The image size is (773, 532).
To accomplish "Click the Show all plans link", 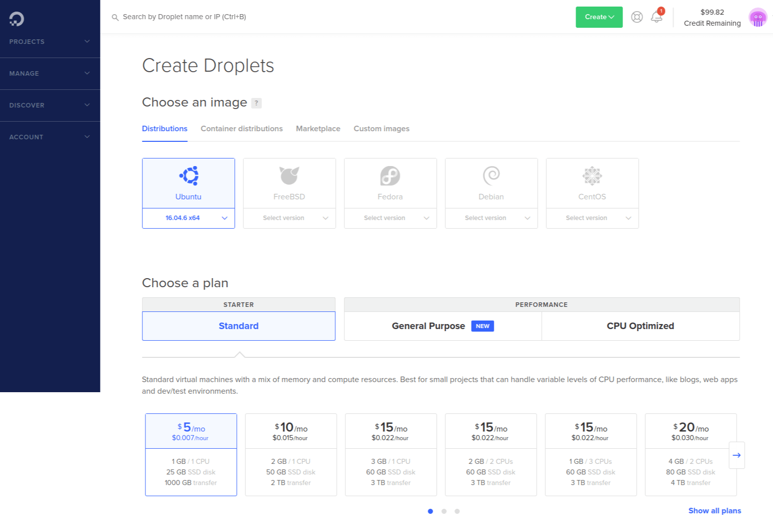I will tap(715, 511).
